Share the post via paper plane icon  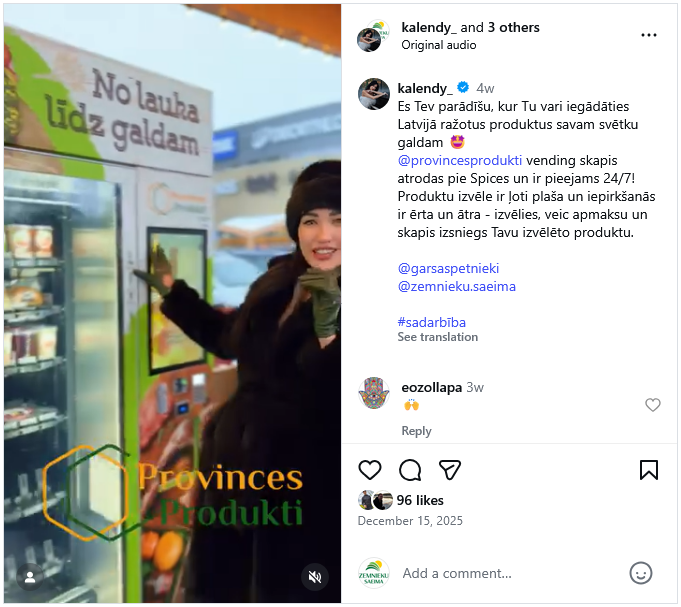tap(450, 470)
